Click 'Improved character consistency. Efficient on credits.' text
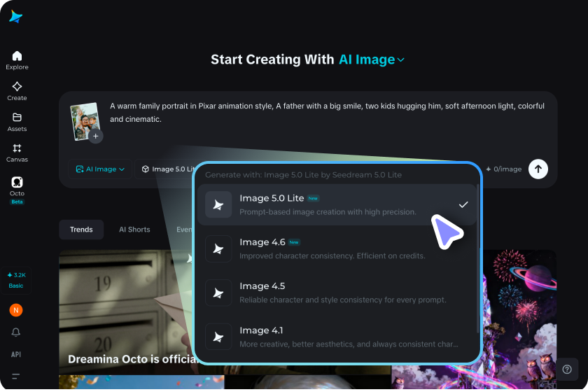Screen dimensions: 588x392 tap(332, 255)
